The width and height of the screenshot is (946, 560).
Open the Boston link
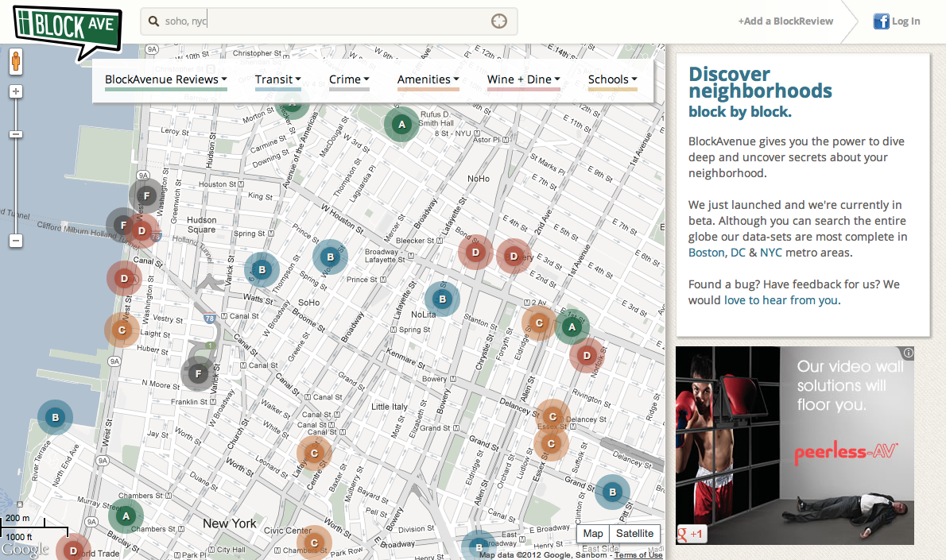tap(707, 253)
